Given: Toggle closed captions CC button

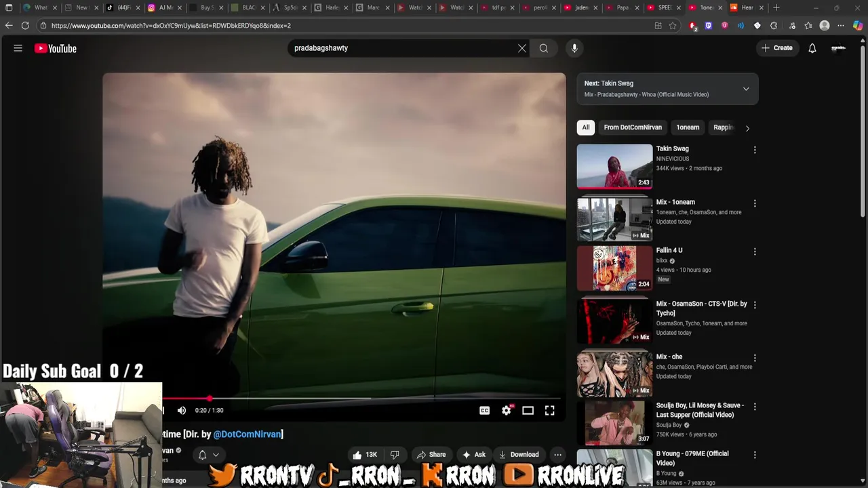Looking at the screenshot, I should pyautogui.click(x=485, y=410).
